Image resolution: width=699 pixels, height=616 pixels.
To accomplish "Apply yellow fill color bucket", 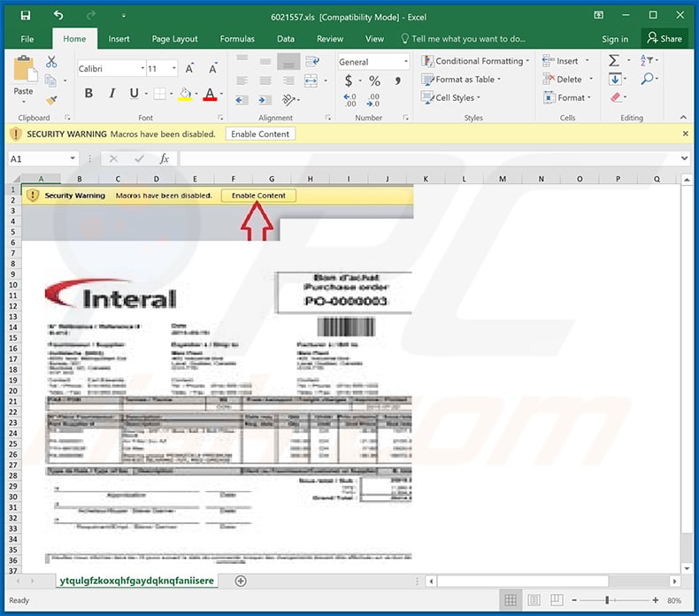I will click(x=185, y=94).
